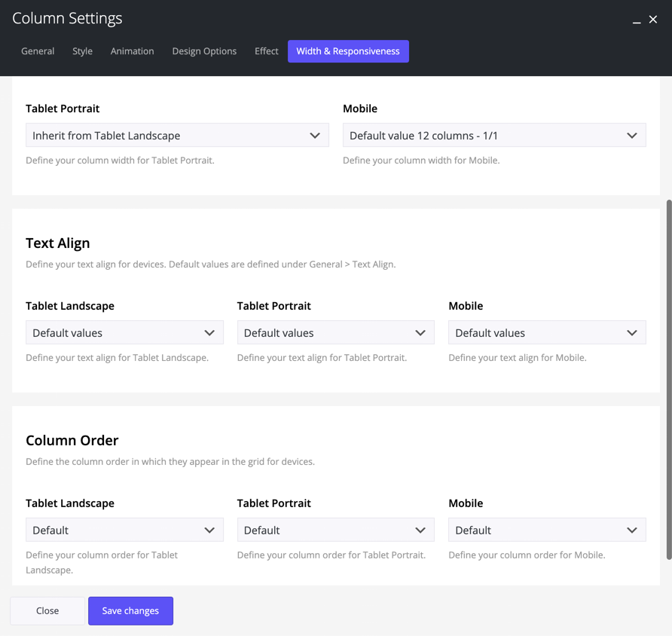Open Tablet Portrait column width dropdown

[x=177, y=136]
